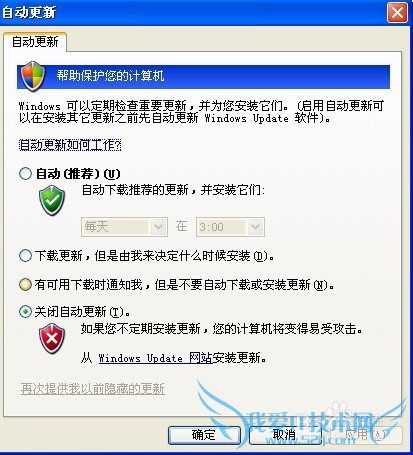Confirm with the 确定 button

[x=204, y=435]
